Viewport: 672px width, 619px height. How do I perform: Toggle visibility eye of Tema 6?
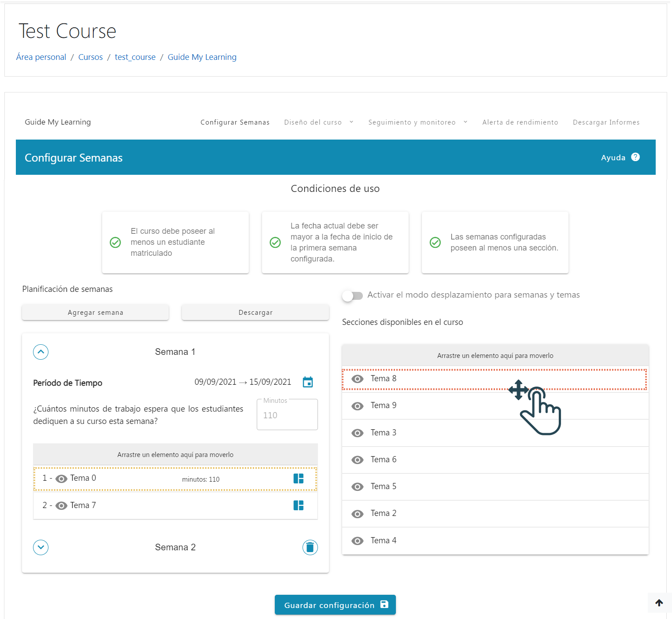(358, 460)
